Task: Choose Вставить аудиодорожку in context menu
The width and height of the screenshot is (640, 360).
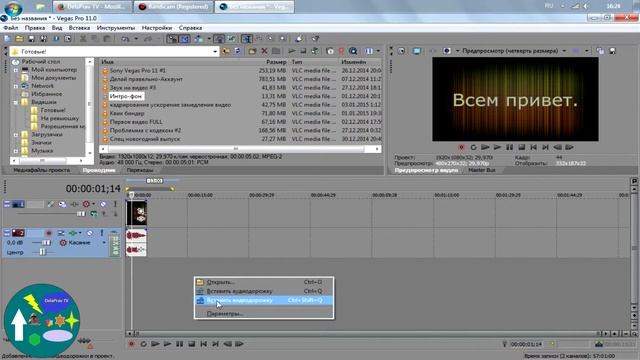Action: [x=264, y=291]
